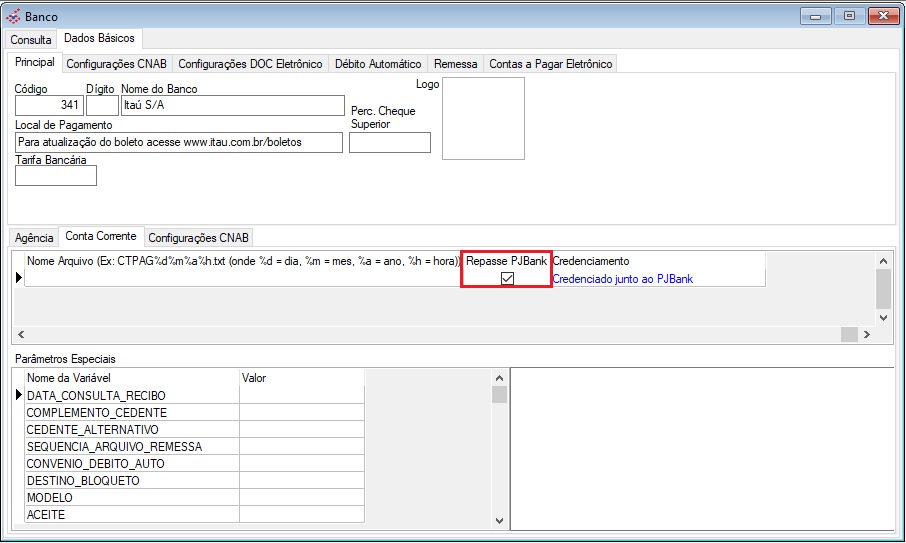Select the Dados Básicos tab

point(99,38)
